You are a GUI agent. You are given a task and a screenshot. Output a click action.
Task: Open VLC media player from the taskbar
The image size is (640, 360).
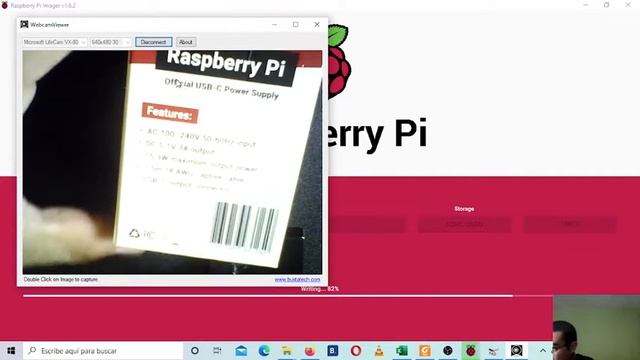(379, 351)
